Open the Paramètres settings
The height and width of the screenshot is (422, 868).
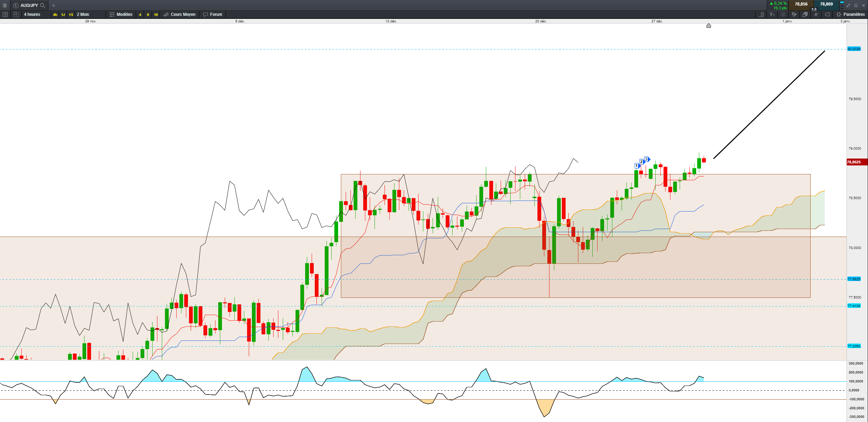850,14
